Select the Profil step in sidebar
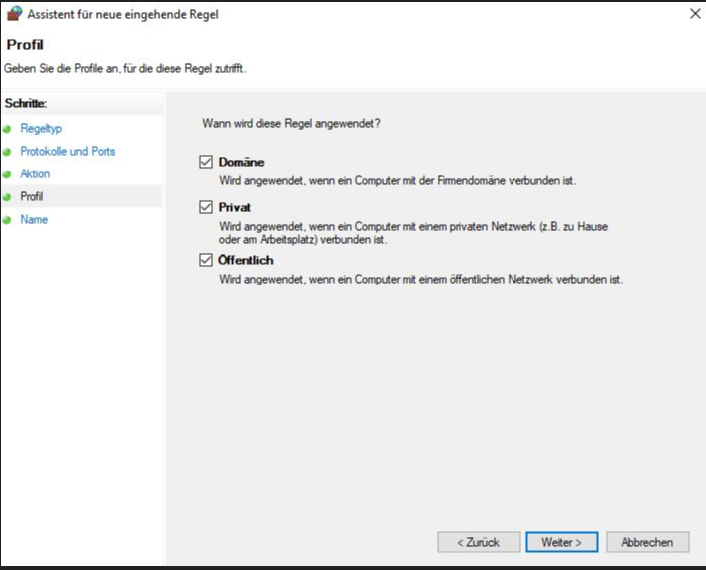Image resolution: width=706 pixels, height=570 pixels. (32, 197)
